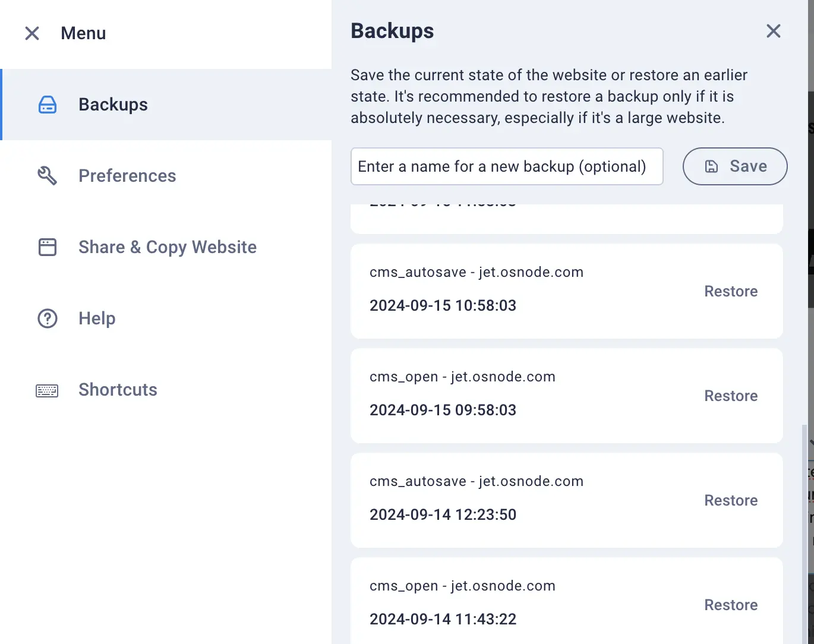
Task: Click the Help question mark icon
Action: (x=48, y=318)
